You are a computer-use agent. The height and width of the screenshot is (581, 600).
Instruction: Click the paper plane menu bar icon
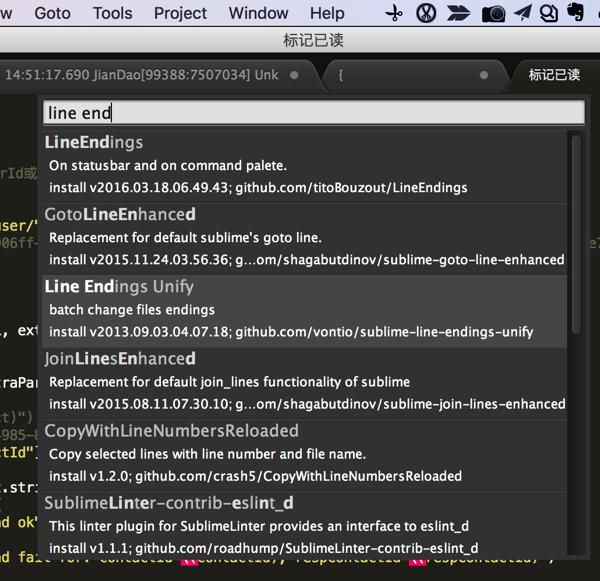[x=523, y=14]
